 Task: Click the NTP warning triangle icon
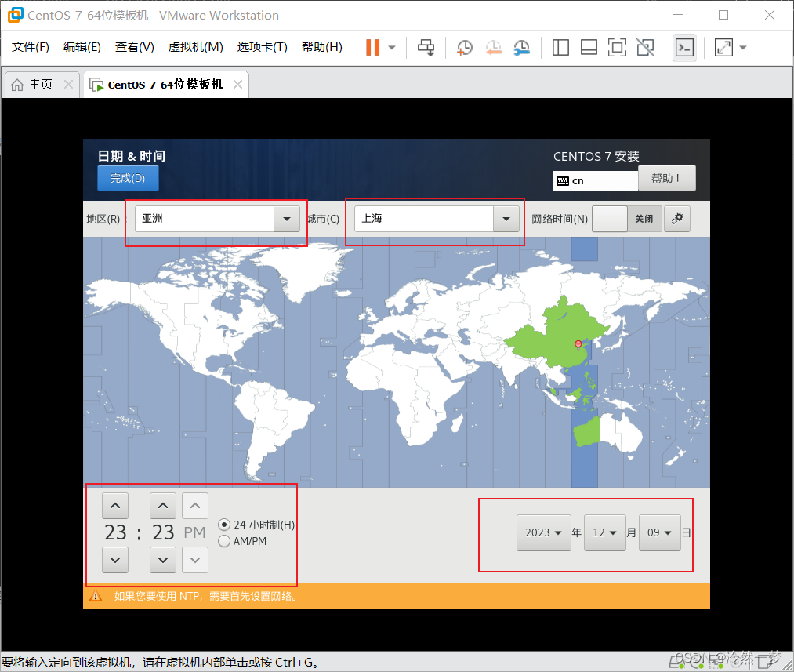(95, 596)
